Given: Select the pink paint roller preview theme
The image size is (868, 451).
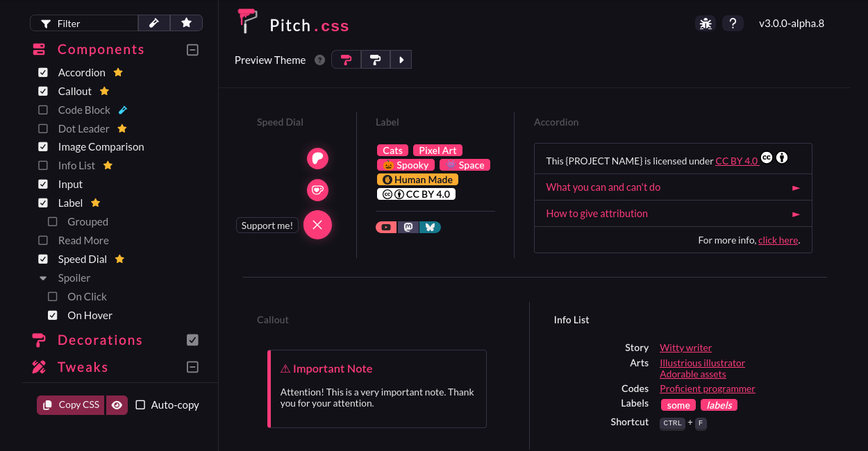Looking at the screenshot, I should coord(346,60).
